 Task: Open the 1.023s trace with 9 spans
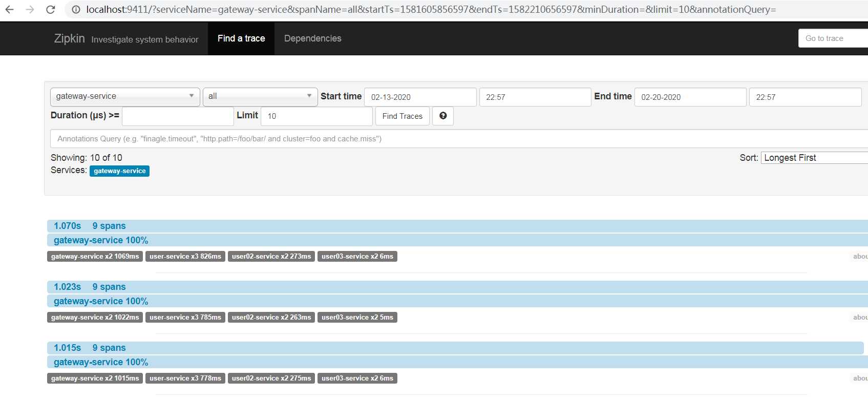(457, 287)
